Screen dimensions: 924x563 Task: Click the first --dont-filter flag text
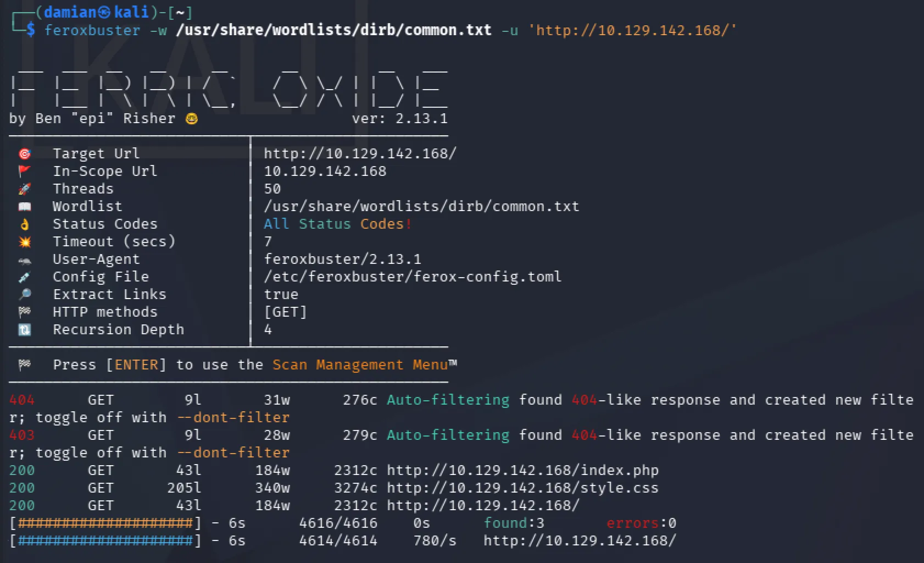pos(233,417)
